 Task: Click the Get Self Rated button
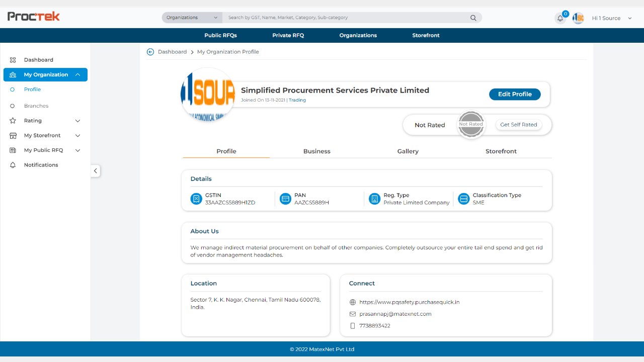[x=518, y=125]
